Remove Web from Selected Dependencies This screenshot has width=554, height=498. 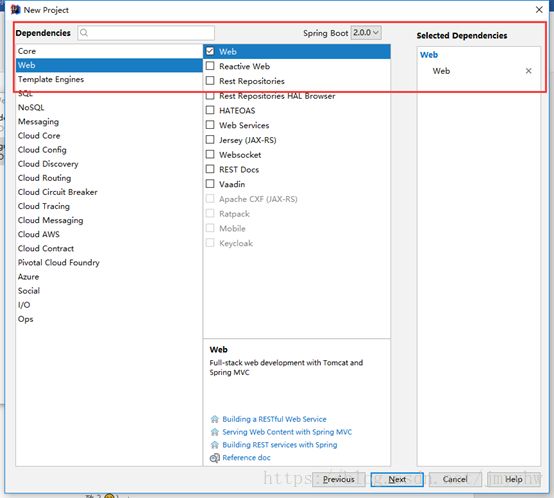[528, 71]
